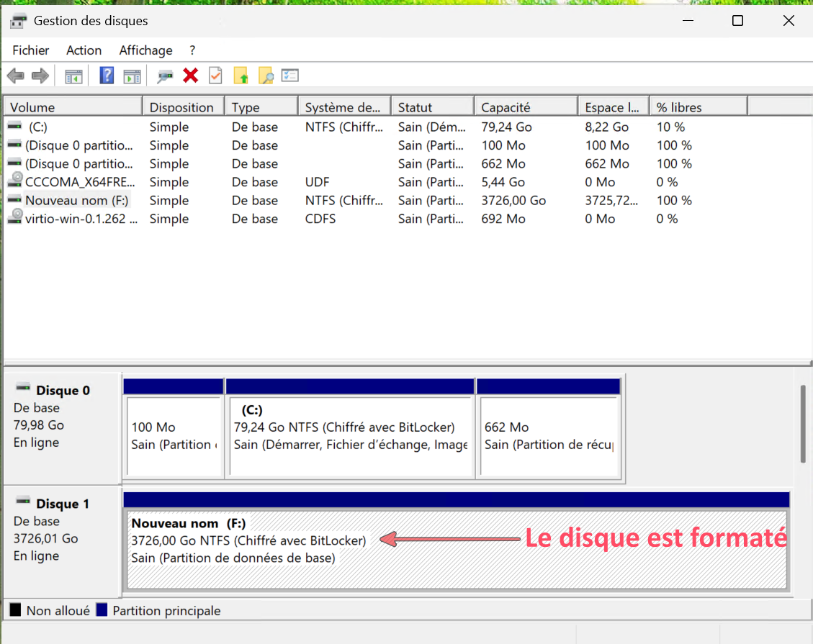Open the Fichier menu
The width and height of the screenshot is (813, 644).
30,50
